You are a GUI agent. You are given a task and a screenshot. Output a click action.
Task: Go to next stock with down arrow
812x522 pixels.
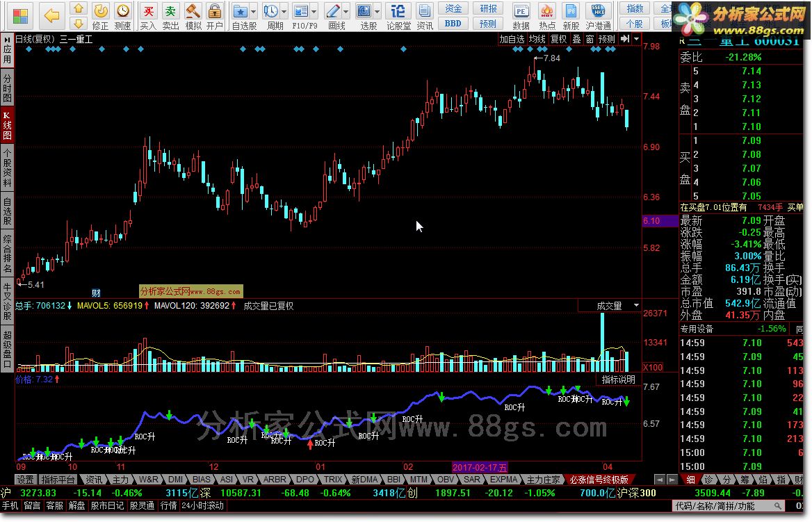point(78,24)
